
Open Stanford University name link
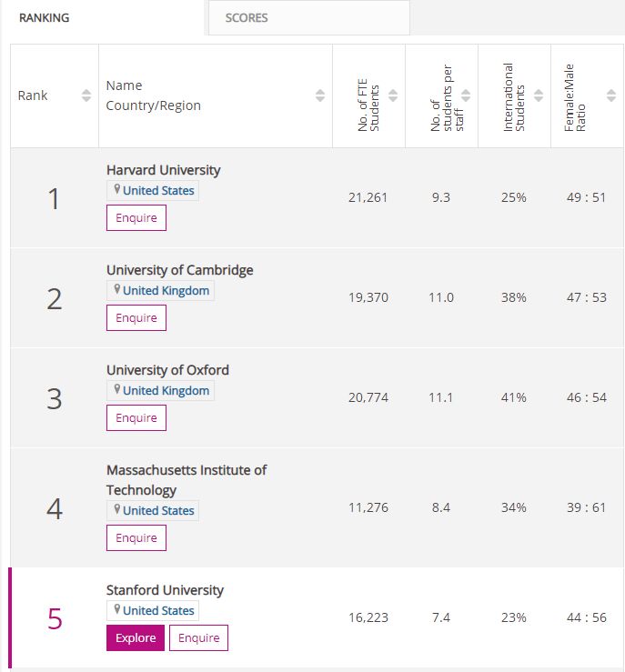(165, 590)
